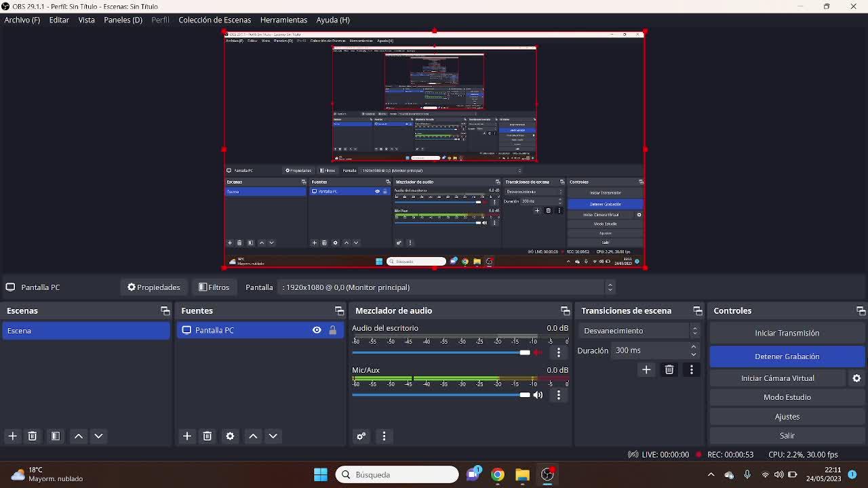Open Propiedades of the selected source
868x488 pixels.
click(154, 287)
